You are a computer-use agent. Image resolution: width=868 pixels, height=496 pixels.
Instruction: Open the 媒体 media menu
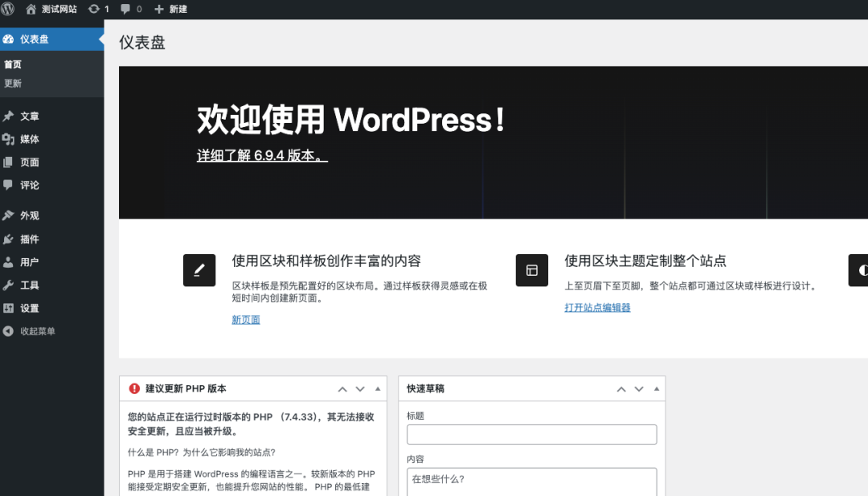point(52,139)
